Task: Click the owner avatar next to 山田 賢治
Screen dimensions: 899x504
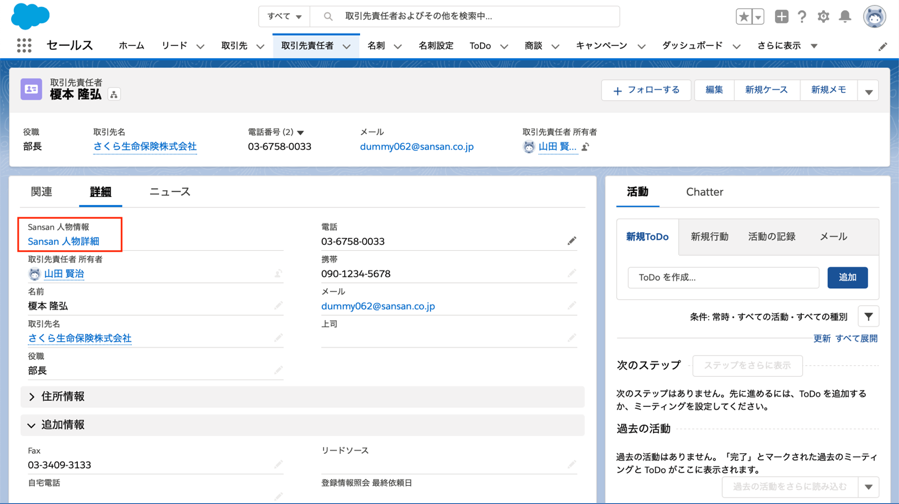Action: click(x=34, y=274)
